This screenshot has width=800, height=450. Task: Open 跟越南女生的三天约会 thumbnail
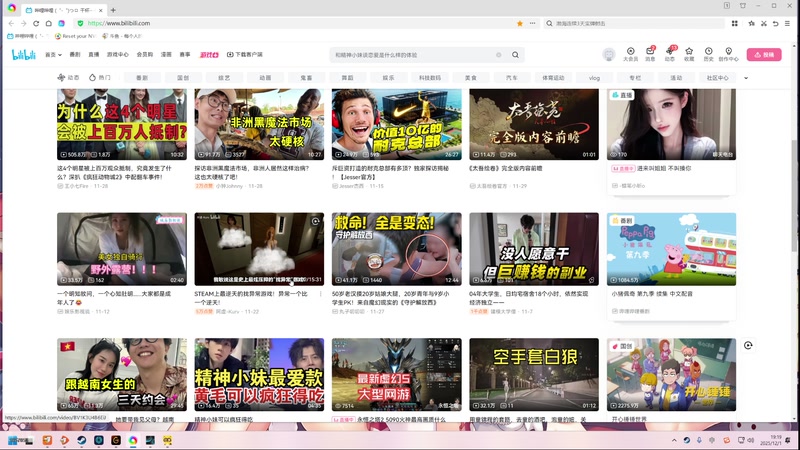[x=122, y=374]
